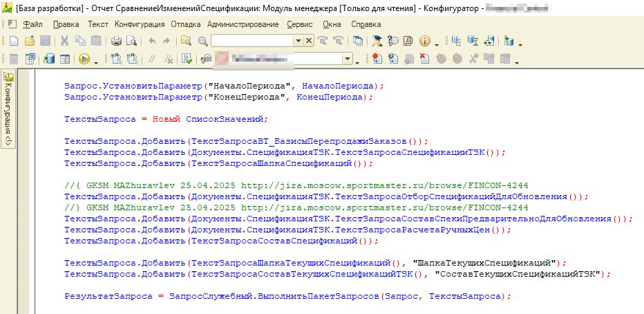
Task: Open the Конфигурация side panel tab
Action: pyautogui.click(x=8, y=110)
